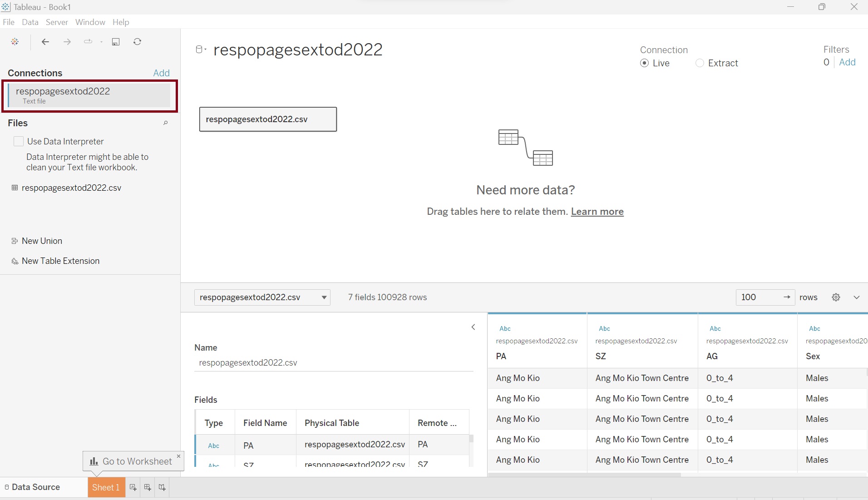Click Add next to Connections
The width and height of the screenshot is (868, 500).
coord(161,73)
